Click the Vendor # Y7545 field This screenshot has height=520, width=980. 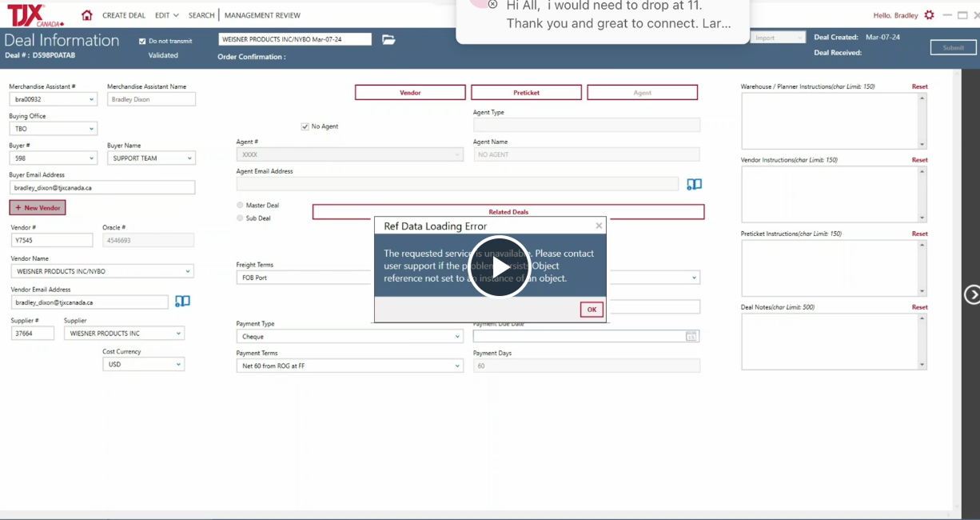[52, 240]
